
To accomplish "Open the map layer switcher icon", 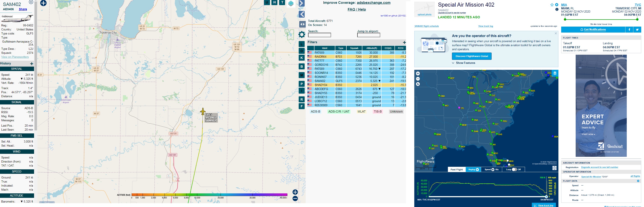I will click(291, 3).
